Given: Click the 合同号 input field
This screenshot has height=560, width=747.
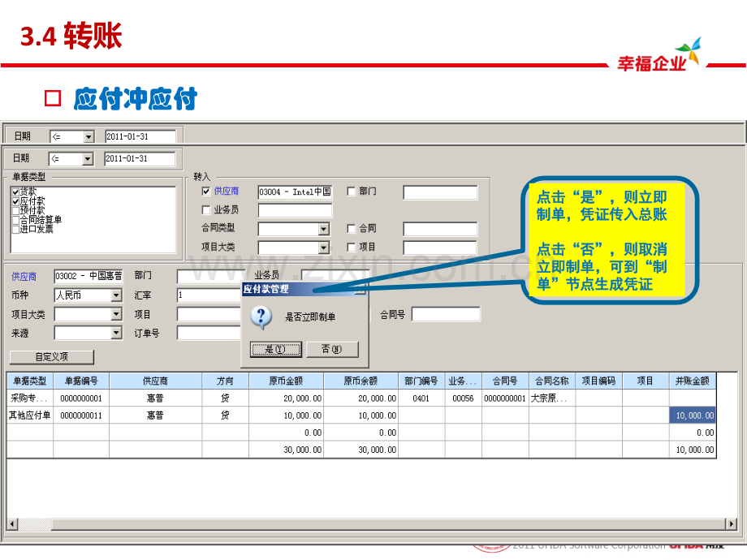Looking at the screenshot, I should [446, 314].
